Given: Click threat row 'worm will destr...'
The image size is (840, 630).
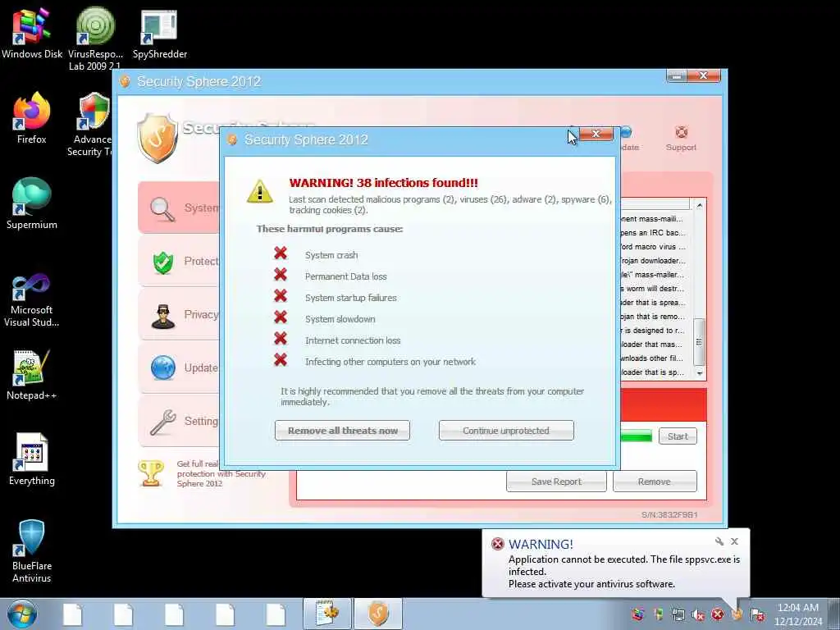Looking at the screenshot, I should tap(652, 289).
